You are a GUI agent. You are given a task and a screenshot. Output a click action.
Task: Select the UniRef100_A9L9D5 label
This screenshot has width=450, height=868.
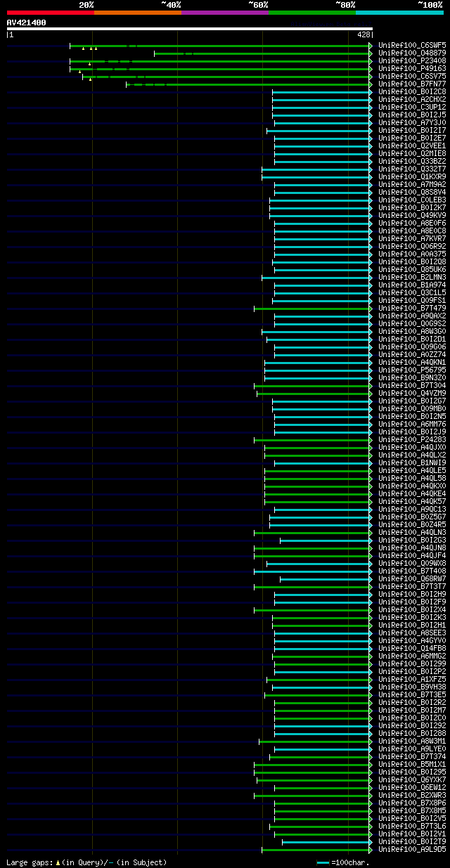pyautogui.click(x=412, y=849)
